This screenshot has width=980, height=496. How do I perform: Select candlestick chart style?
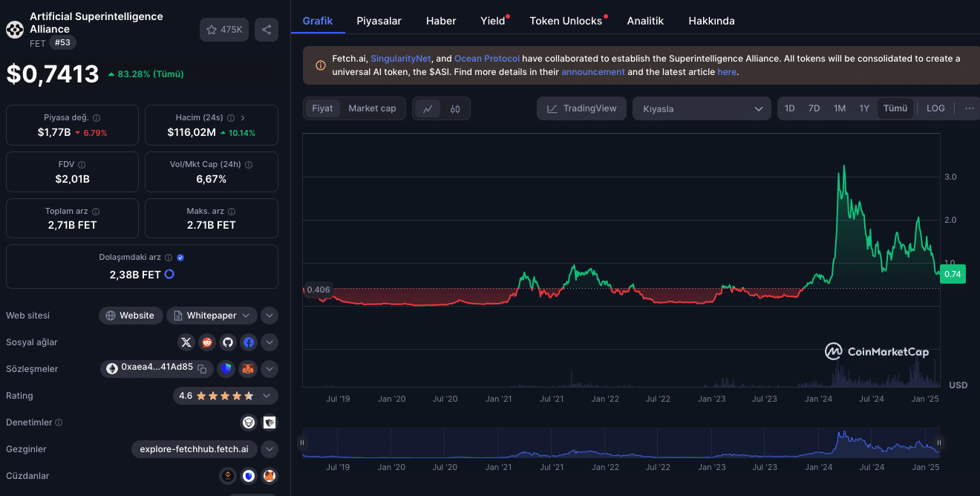(x=455, y=108)
